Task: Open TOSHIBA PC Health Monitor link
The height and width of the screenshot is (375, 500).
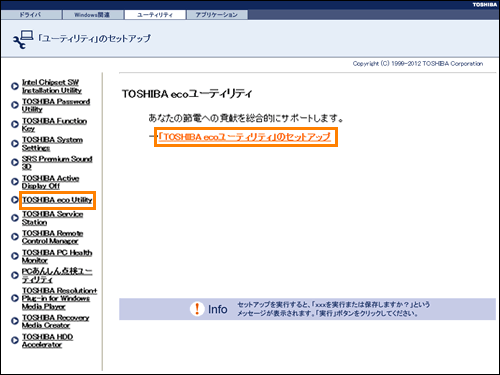Action: pos(57,256)
